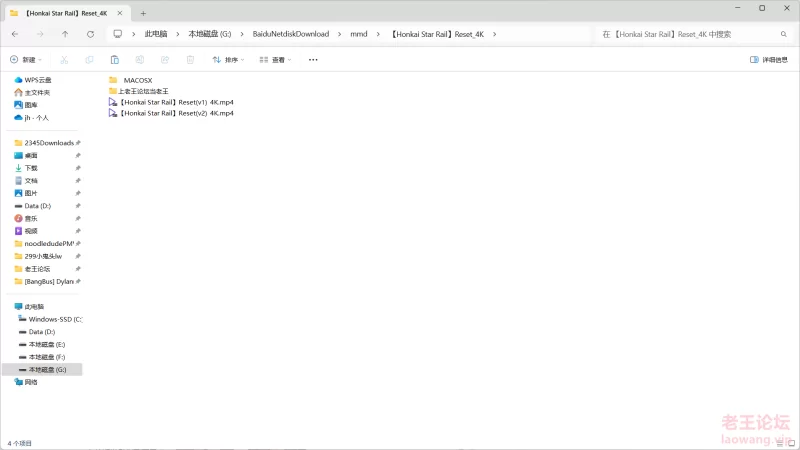Unpin 2345Downloads using its pin icon
800x450 pixels.
pyautogui.click(x=78, y=143)
